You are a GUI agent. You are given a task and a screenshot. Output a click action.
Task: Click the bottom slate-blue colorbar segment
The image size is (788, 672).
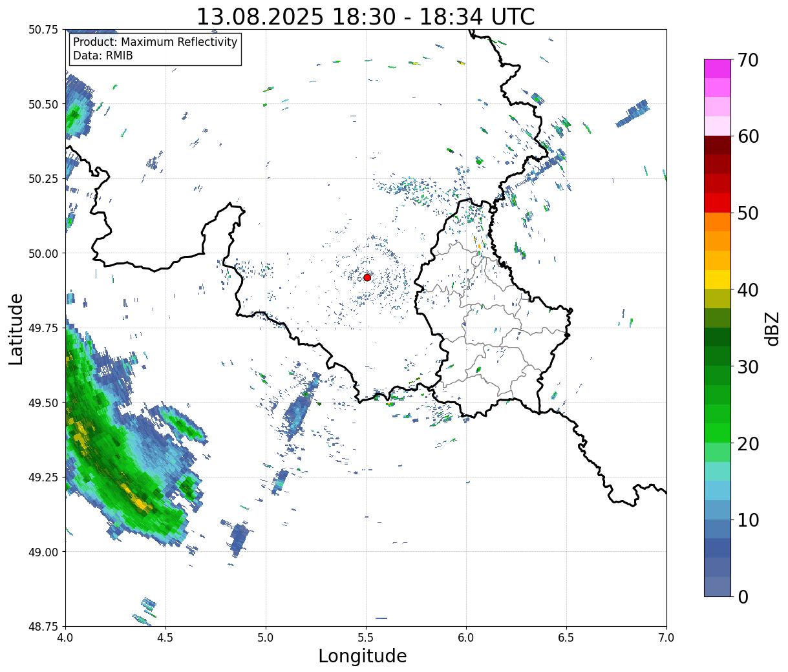point(718,586)
